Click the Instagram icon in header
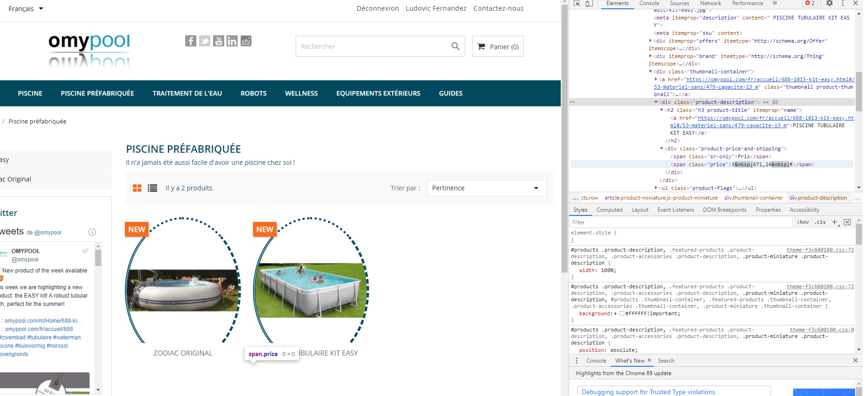Viewport: 868px width, 396px height. click(246, 41)
